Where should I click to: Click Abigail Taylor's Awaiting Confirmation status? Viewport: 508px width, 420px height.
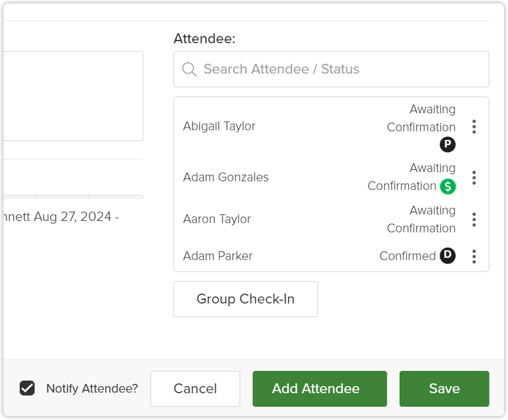point(421,118)
